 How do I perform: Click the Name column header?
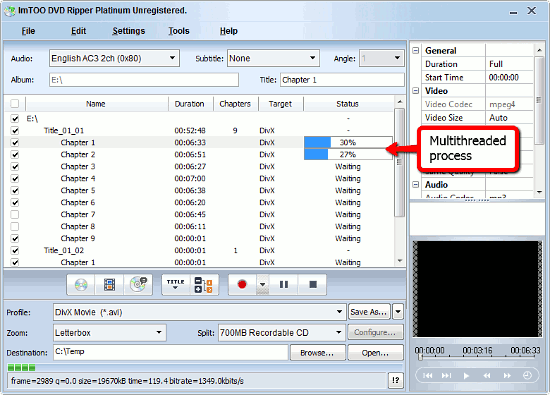coord(96,104)
